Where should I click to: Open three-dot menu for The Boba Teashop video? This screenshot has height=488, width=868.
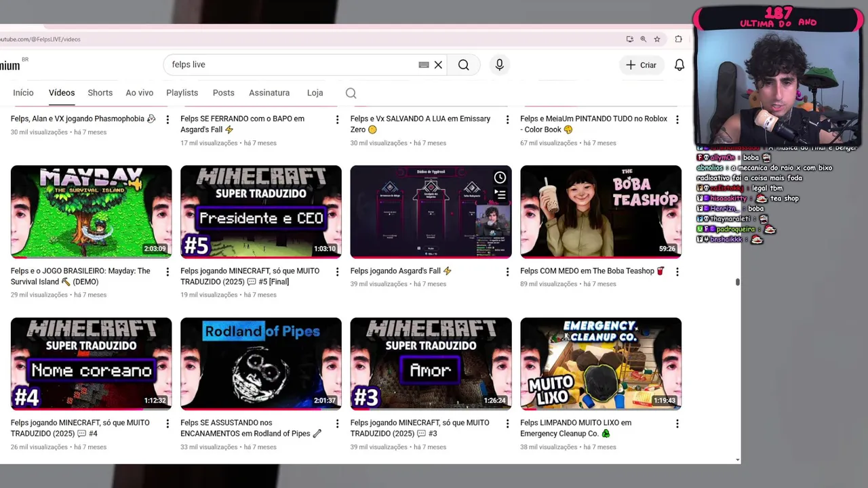coord(677,272)
